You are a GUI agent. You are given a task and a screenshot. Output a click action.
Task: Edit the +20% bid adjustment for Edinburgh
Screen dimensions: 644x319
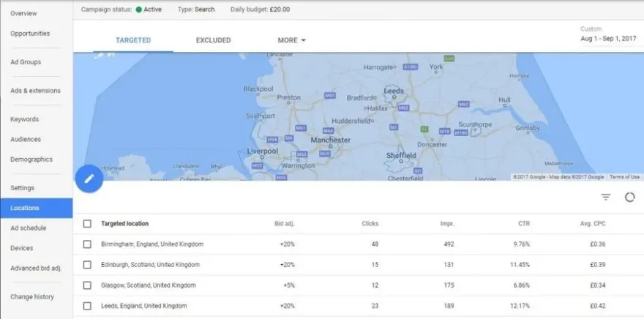point(288,265)
